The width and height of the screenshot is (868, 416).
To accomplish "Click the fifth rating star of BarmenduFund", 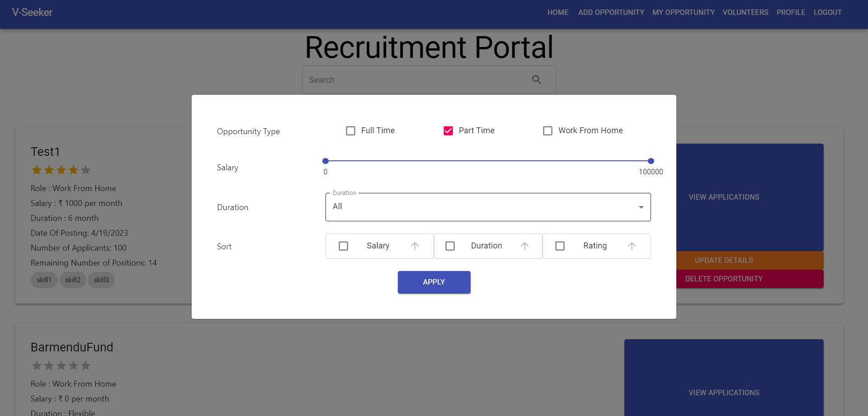I will (x=85, y=366).
